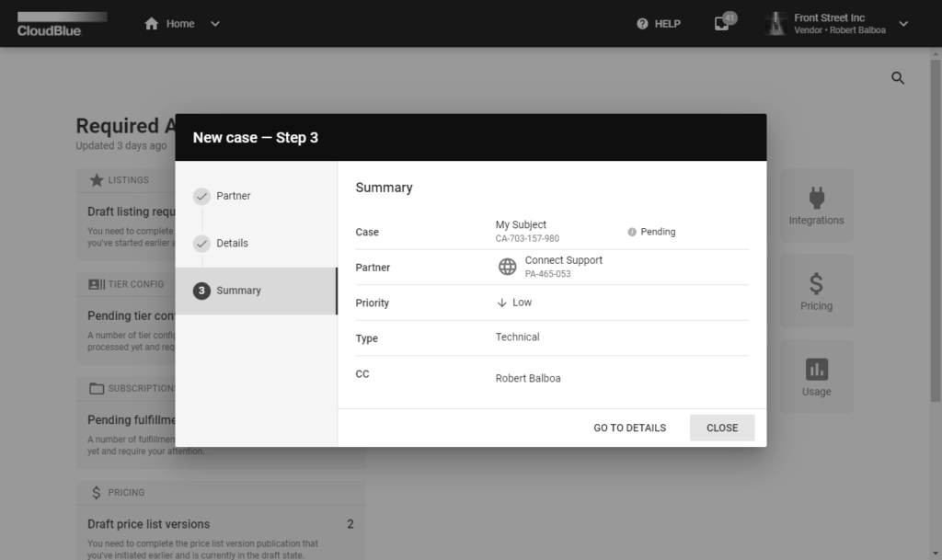Screen dimensions: 942x560
Task: Expand the account menu chevron
Action: coord(903,24)
